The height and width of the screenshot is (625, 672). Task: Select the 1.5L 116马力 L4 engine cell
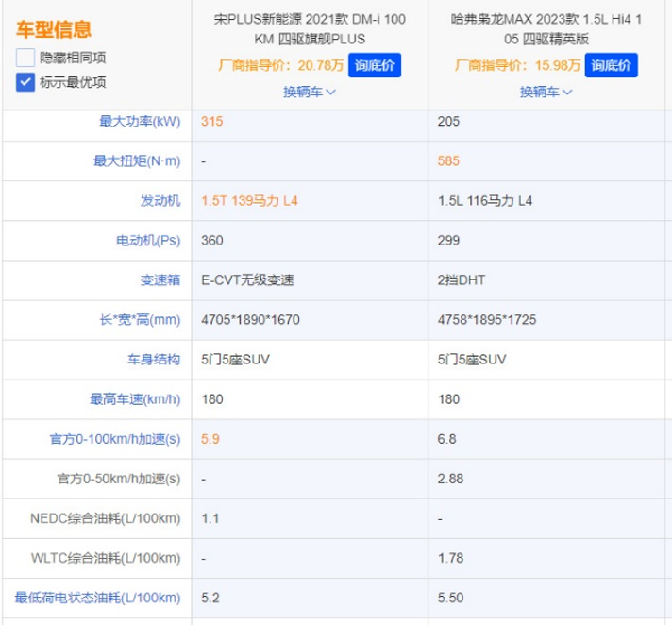[485, 200]
